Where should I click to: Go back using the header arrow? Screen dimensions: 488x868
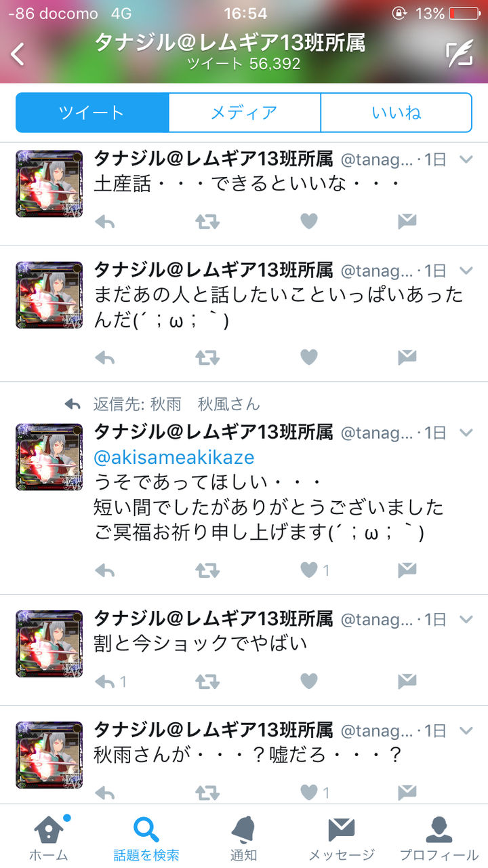[x=18, y=54]
